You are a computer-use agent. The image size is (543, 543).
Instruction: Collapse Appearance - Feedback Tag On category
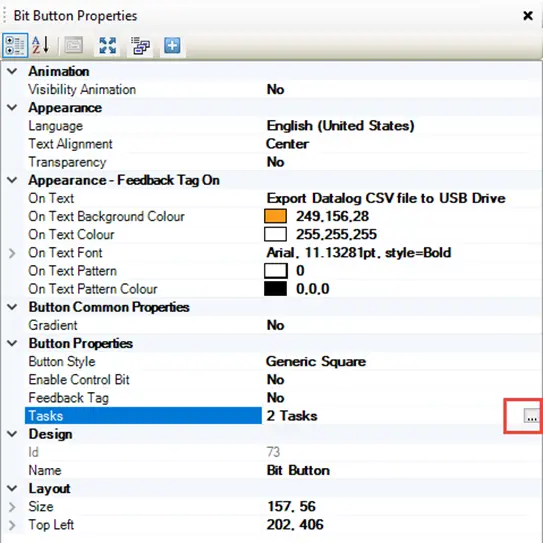(x=12, y=180)
